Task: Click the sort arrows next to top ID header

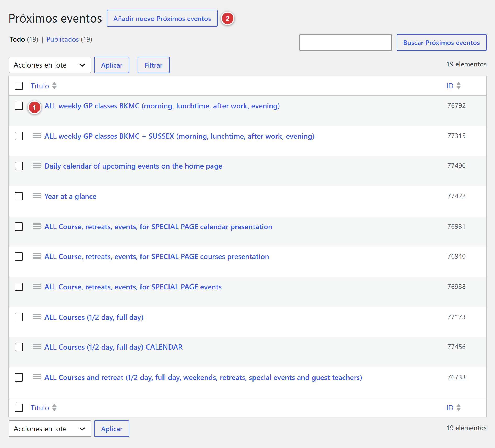Action: point(459,86)
